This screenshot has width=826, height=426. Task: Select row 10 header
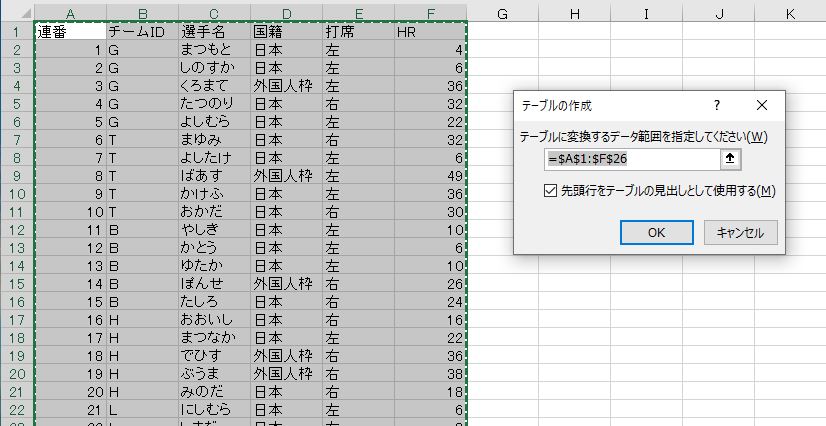[x=17, y=193]
